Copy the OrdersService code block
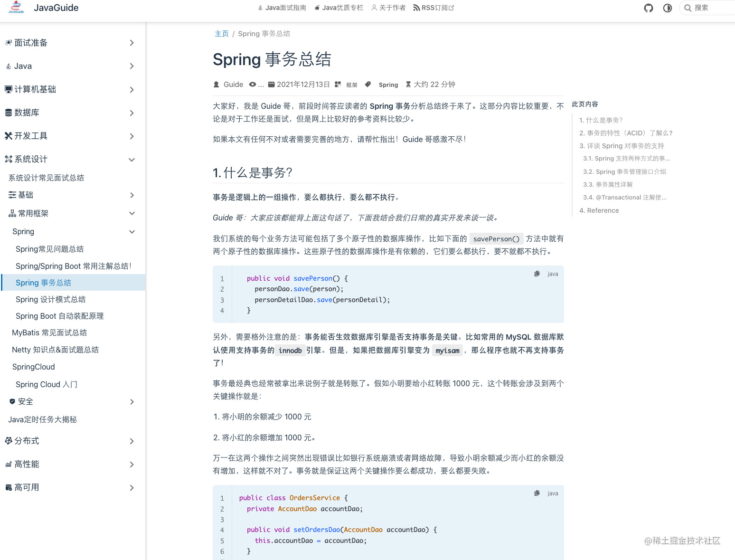Image resolution: width=735 pixels, height=560 pixels. tap(537, 493)
